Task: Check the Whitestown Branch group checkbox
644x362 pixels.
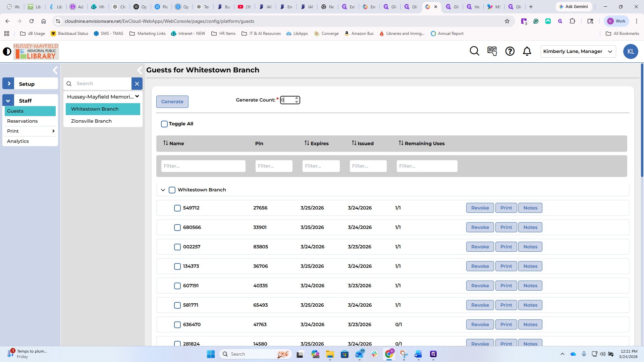Action: (172, 190)
